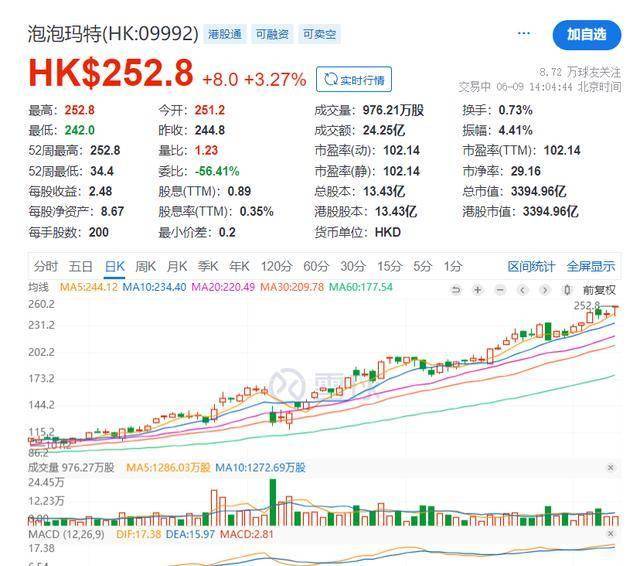640x566 pixels.
Task: Close the 成交量 volume indicator panel
Action: [611, 467]
